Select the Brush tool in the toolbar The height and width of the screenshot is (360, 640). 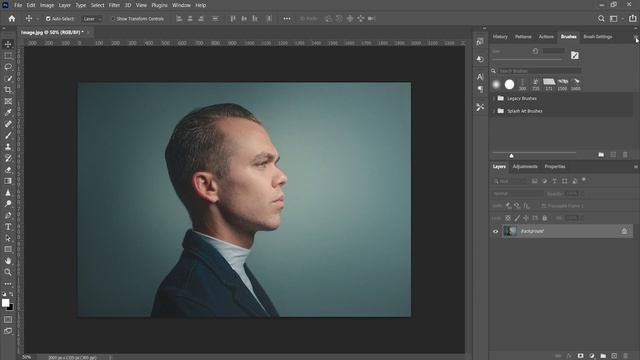coord(8,136)
